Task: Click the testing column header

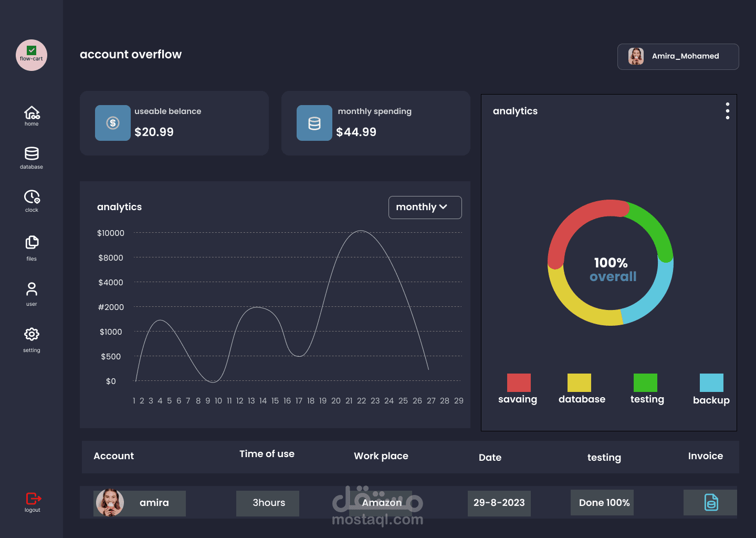Action: tap(604, 458)
